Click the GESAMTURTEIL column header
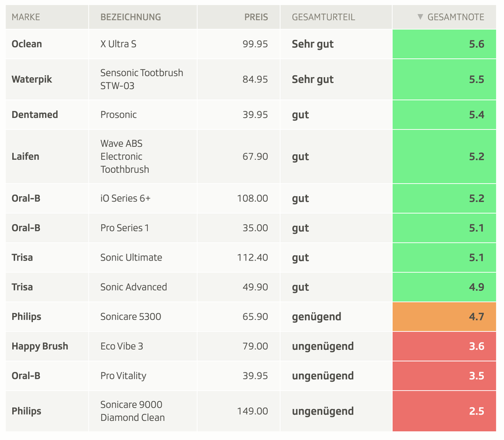The width and height of the screenshot is (504, 440). [323, 17]
